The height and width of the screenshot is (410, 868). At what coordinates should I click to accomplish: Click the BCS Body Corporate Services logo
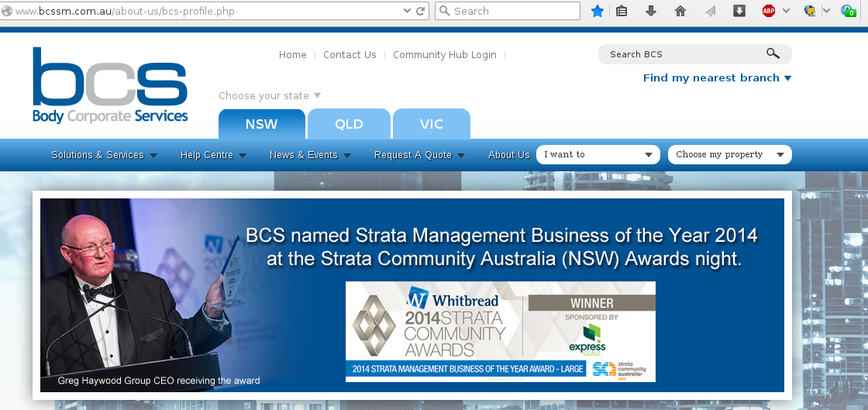pyautogui.click(x=110, y=84)
